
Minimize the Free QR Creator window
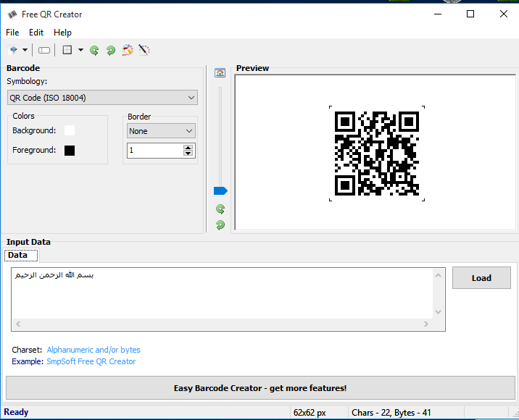[x=438, y=14]
